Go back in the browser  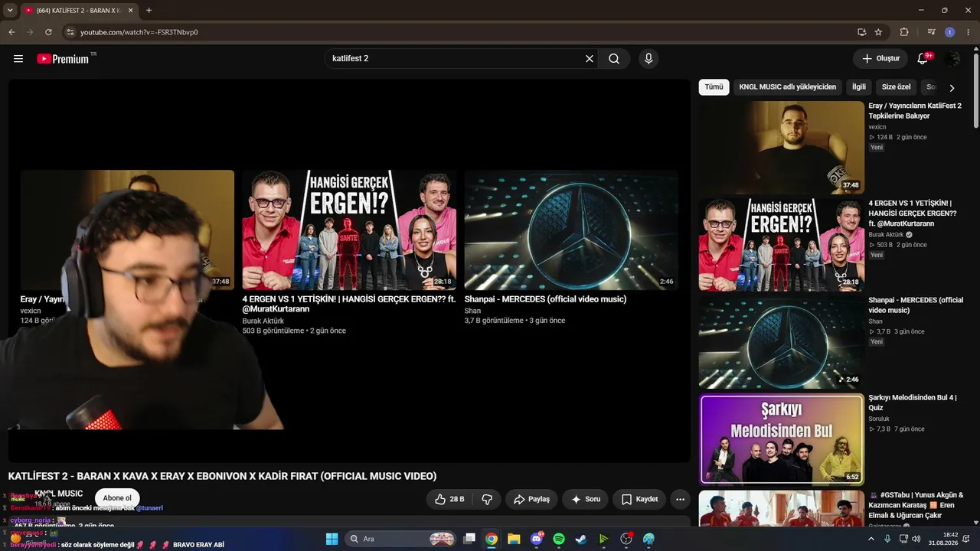coord(11,32)
